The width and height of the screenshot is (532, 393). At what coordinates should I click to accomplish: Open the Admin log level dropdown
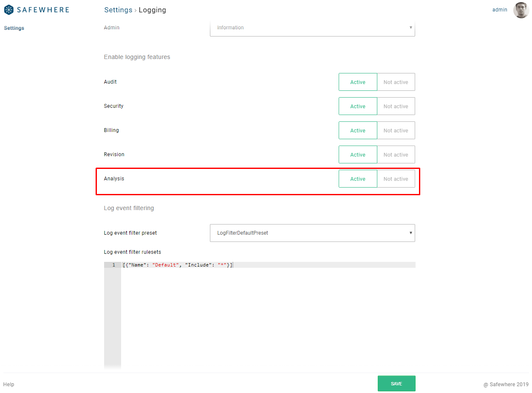(312, 28)
